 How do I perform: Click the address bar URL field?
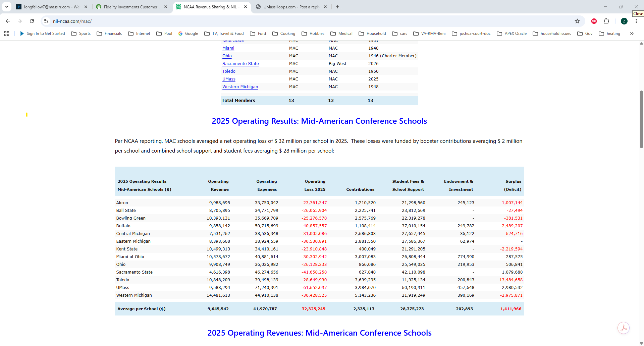312,21
